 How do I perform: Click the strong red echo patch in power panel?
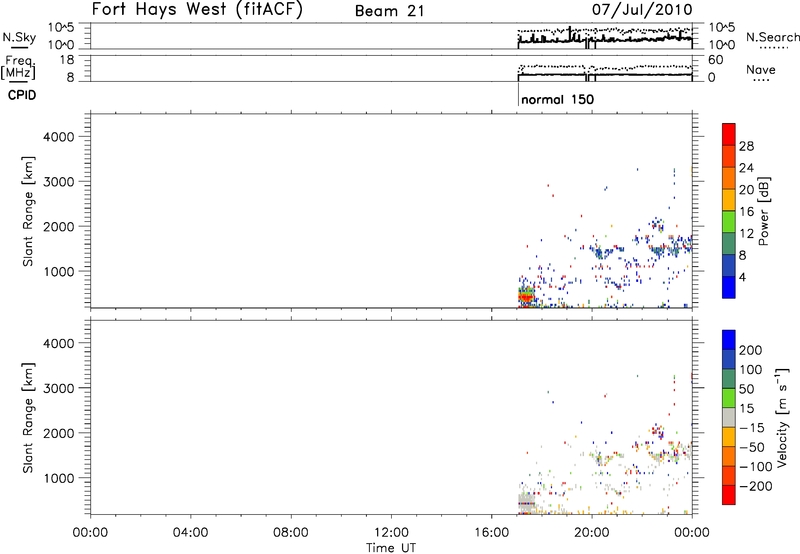(x=526, y=296)
